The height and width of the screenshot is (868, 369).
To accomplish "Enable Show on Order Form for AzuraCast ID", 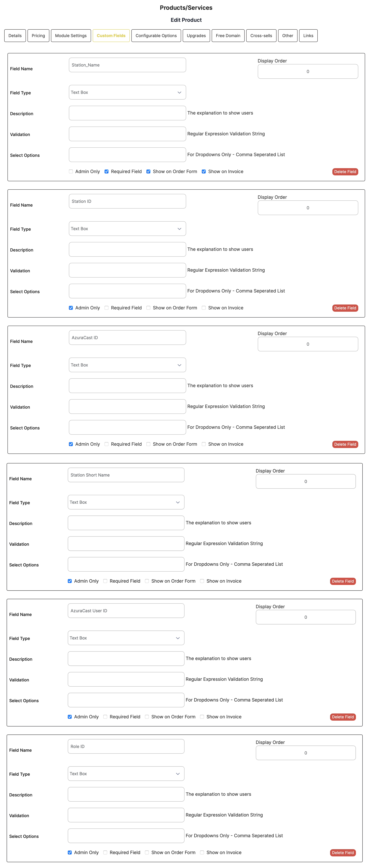I will pyautogui.click(x=148, y=444).
